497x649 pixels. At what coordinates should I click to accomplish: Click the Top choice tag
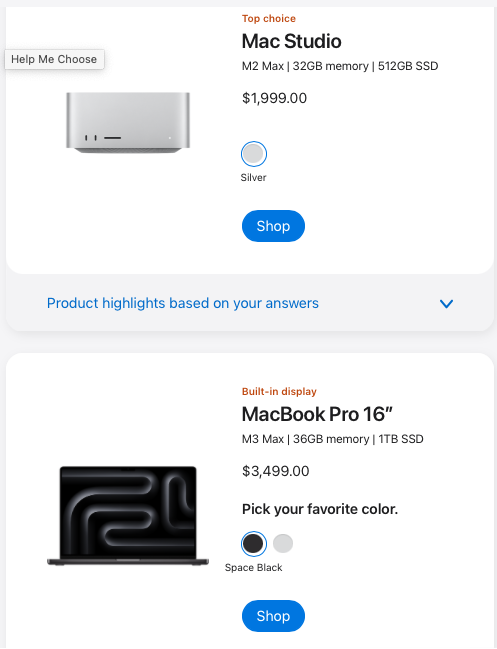coord(269,19)
